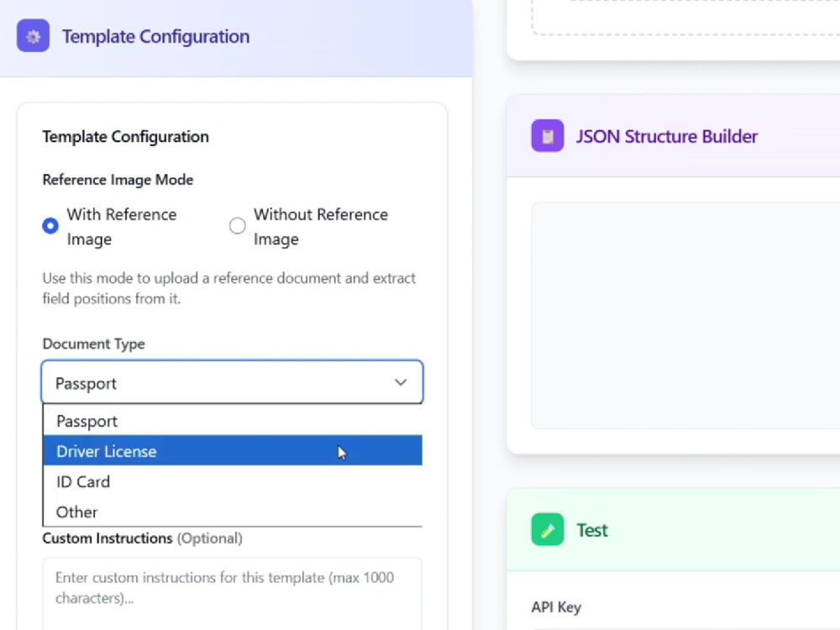The height and width of the screenshot is (630, 840).
Task: Choose Passport from the dropdown list
Action: [x=233, y=421]
